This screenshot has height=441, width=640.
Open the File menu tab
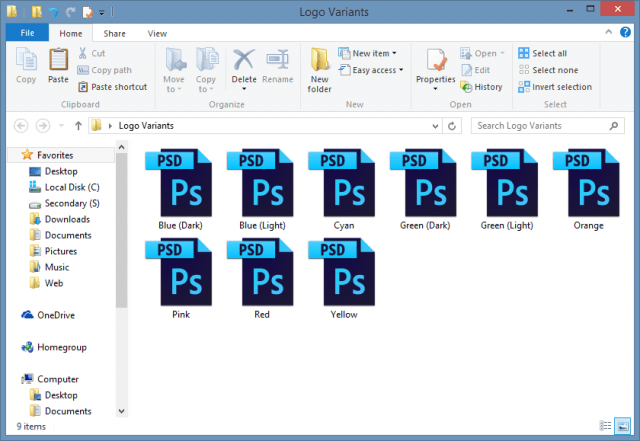pyautogui.click(x=27, y=33)
